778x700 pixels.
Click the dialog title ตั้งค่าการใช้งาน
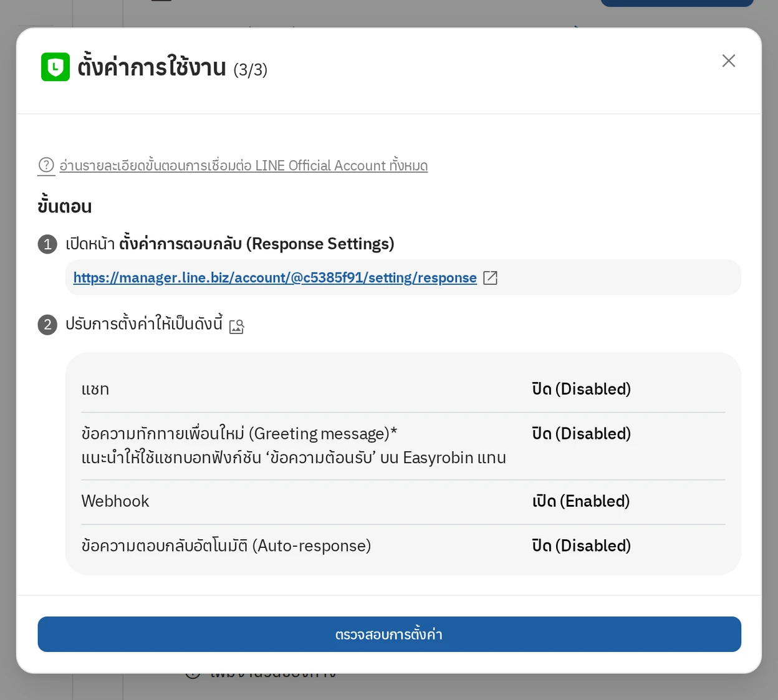(151, 67)
